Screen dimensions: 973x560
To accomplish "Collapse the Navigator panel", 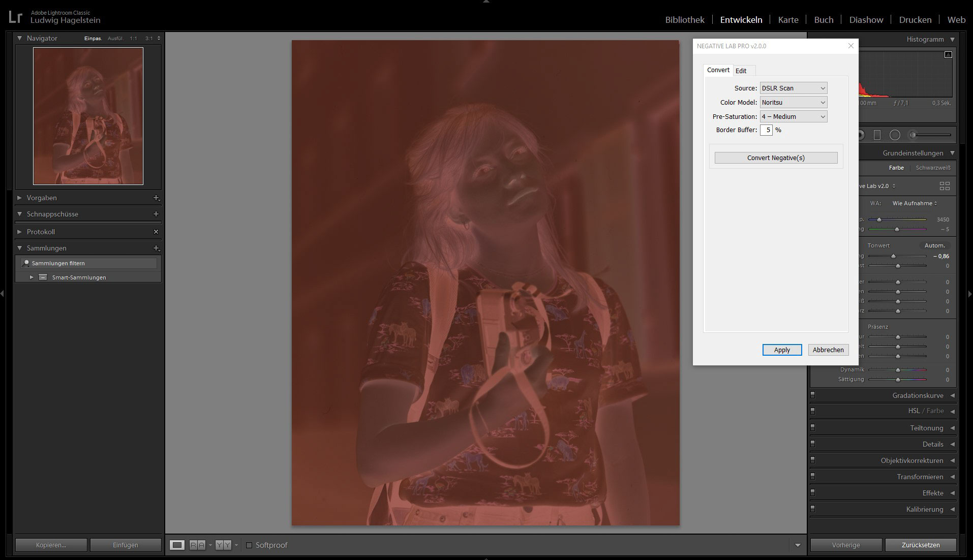I will point(19,38).
